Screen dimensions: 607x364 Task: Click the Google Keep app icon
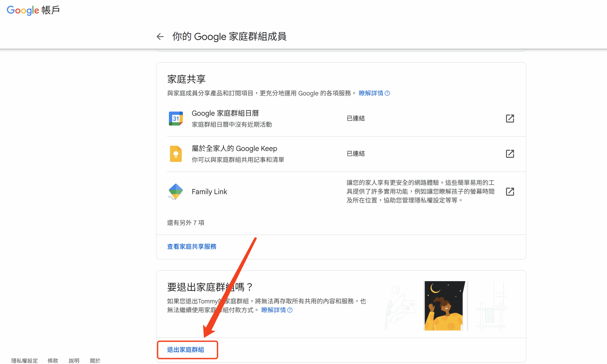(176, 154)
